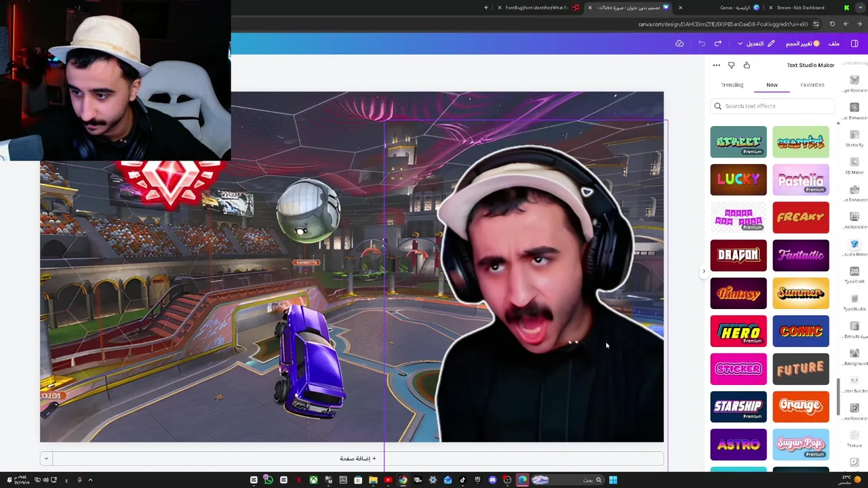
Task: Open TikTok from the taskbar
Action: tap(462, 480)
